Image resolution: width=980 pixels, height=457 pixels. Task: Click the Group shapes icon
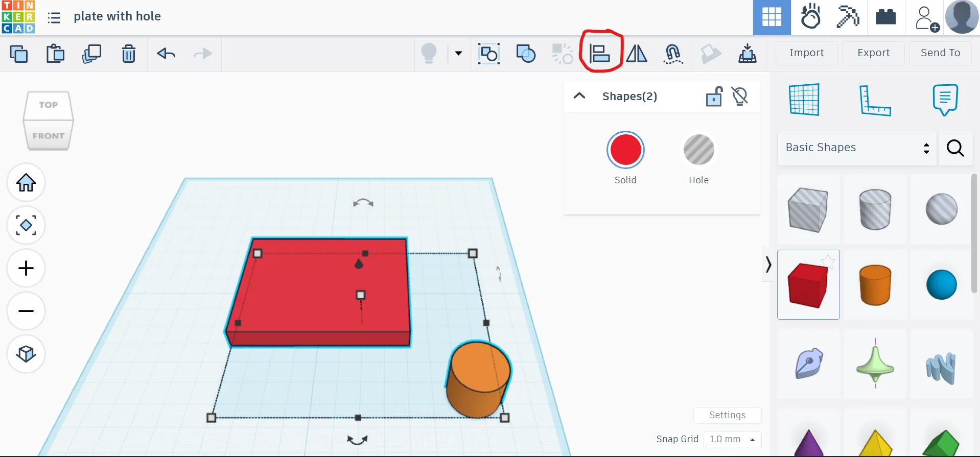click(489, 53)
